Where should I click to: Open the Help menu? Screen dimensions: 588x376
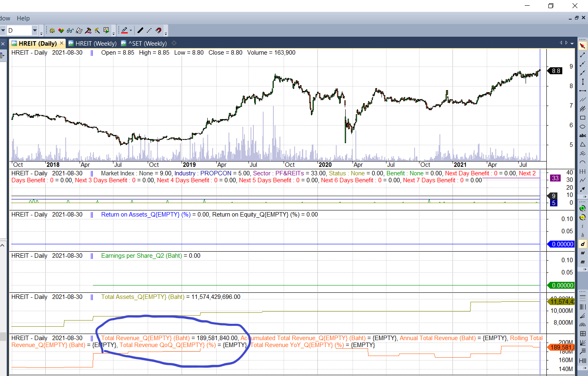pos(23,18)
